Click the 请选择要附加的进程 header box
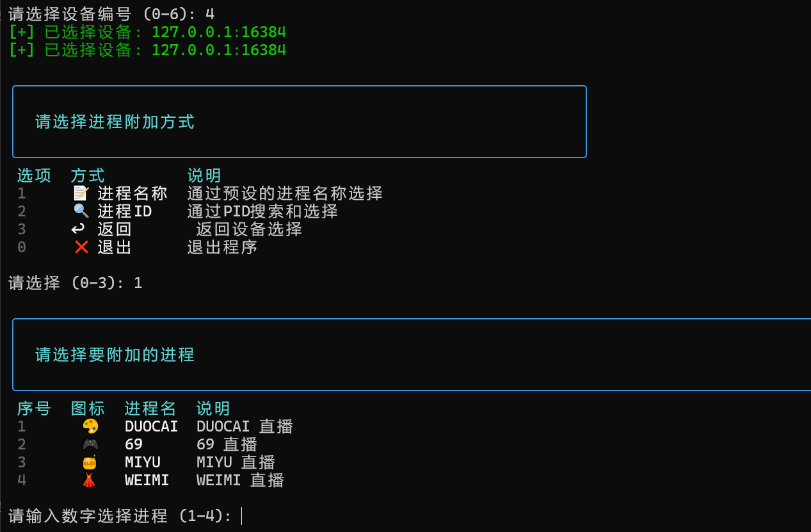 click(x=410, y=355)
